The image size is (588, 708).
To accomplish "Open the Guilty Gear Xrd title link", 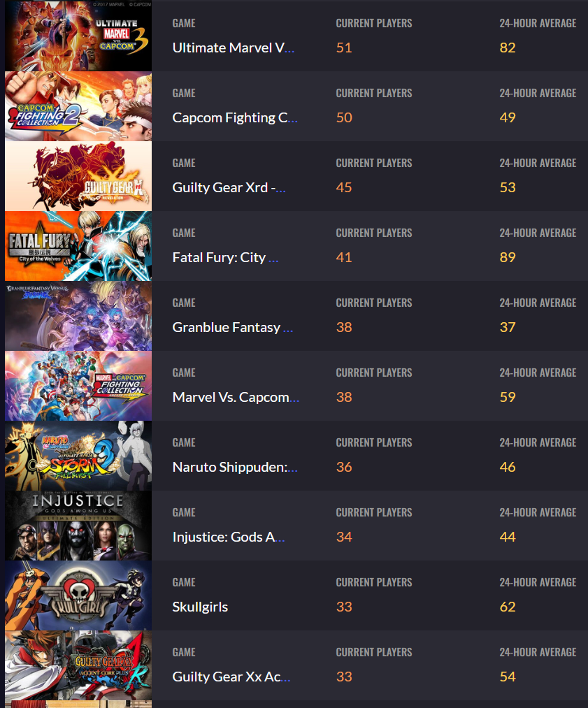I will coord(229,188).
